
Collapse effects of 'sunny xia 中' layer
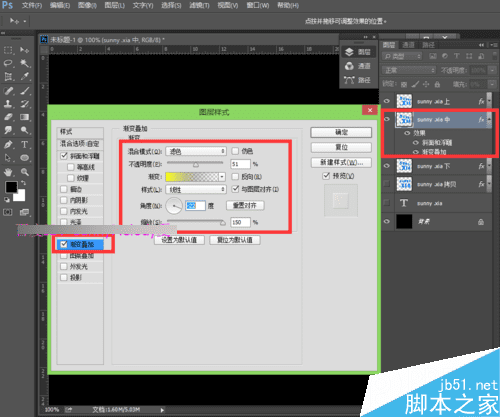coord(489,120)
